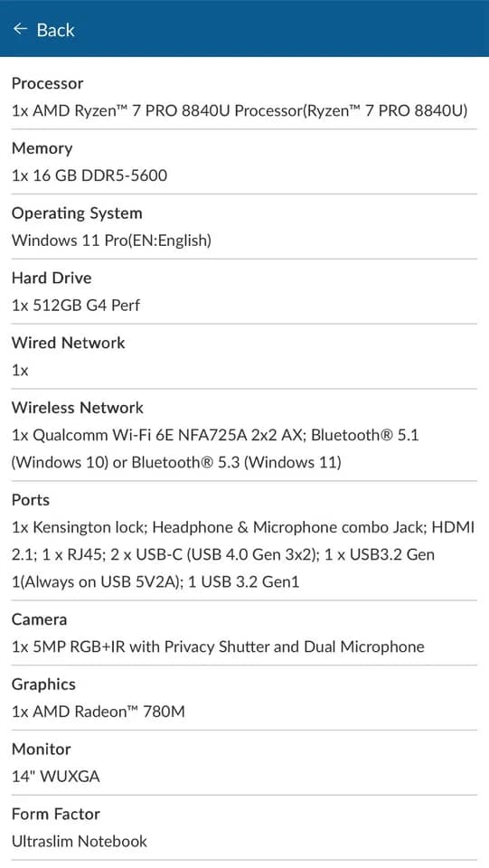This screenshot has height=868, width=489.
Task: Select the Wired Network heading
Action: tap(69, 343)
